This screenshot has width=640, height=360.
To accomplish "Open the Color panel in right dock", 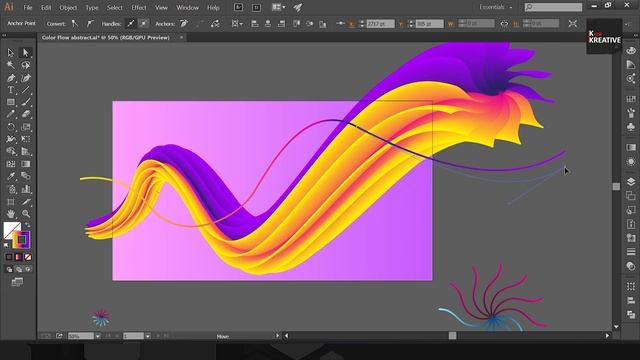I will [631, 51].
